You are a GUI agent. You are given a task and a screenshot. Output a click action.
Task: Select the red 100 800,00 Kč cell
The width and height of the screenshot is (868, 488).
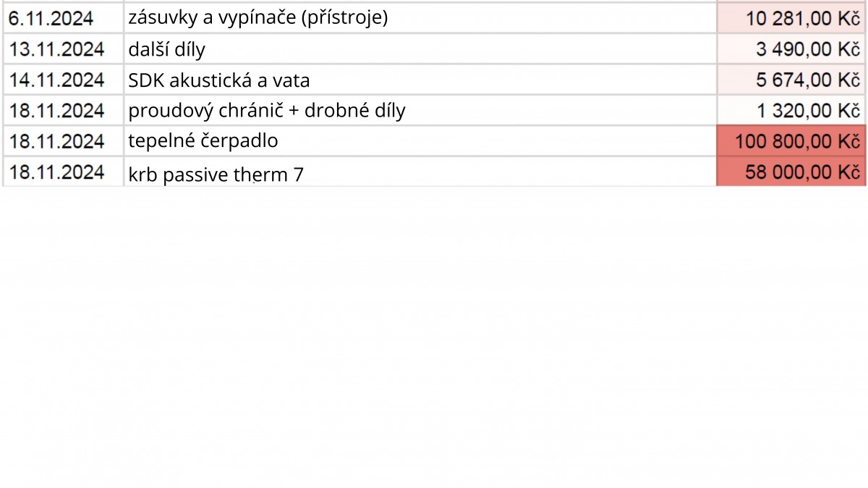791,140
